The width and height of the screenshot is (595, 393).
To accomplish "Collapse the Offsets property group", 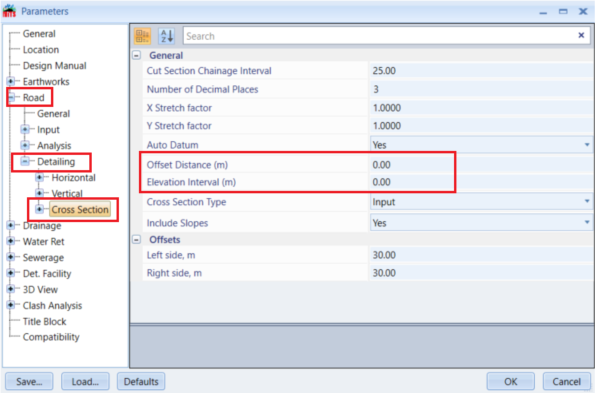I will click(x=137, y=240).
